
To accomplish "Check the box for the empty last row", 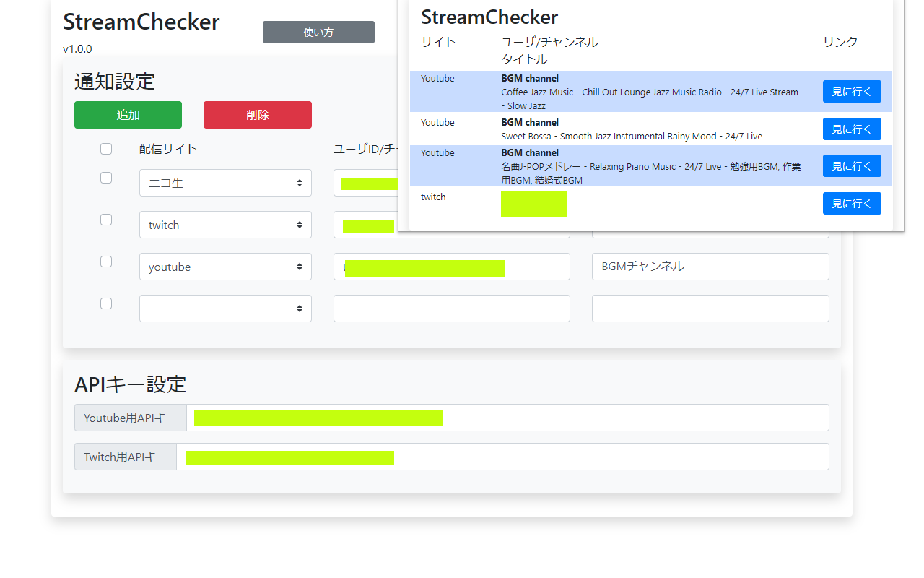I will coord(106,303).
